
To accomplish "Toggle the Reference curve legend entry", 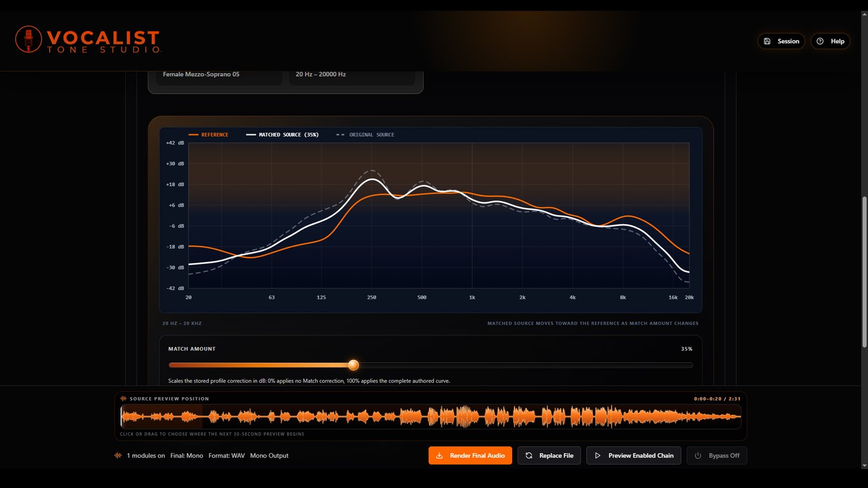I will 208,135.
